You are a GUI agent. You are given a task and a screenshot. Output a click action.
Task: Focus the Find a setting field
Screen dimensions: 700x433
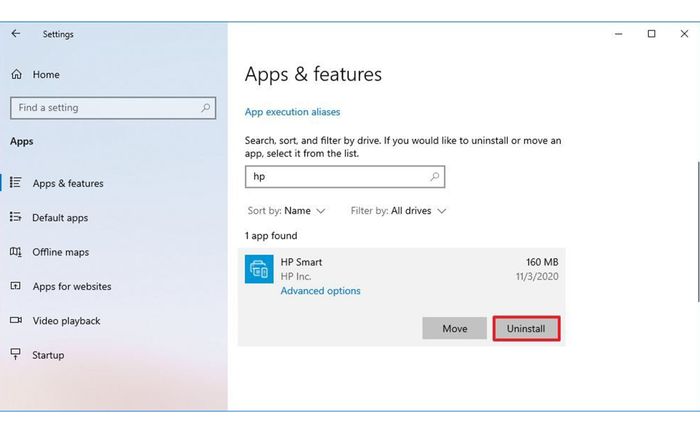(113, 108)
